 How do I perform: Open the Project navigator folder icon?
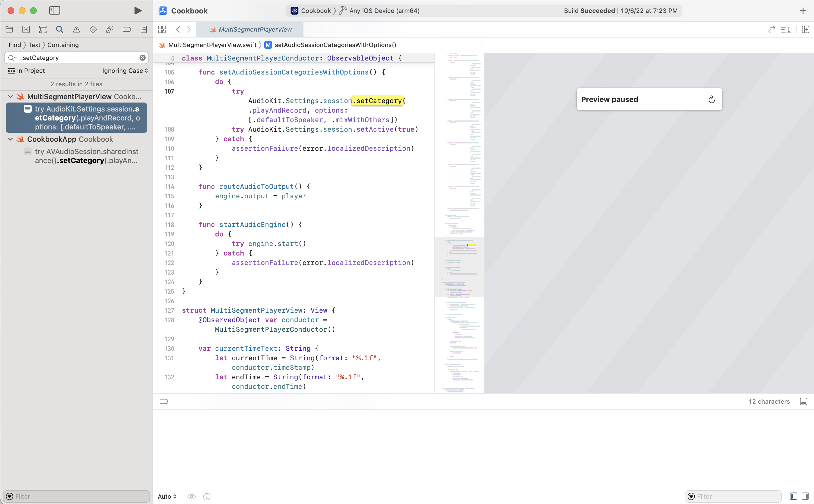pos(9,29)
